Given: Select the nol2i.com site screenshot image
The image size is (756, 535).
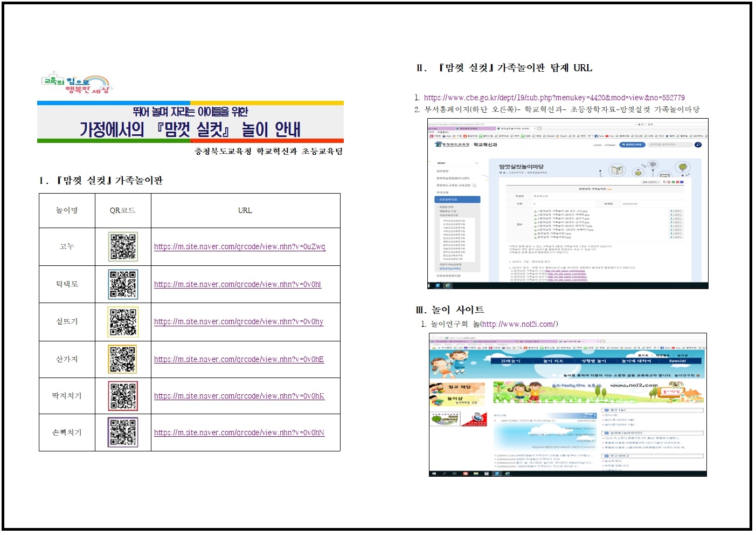Looking at the screenshot, I should click(x=568, y=404).
